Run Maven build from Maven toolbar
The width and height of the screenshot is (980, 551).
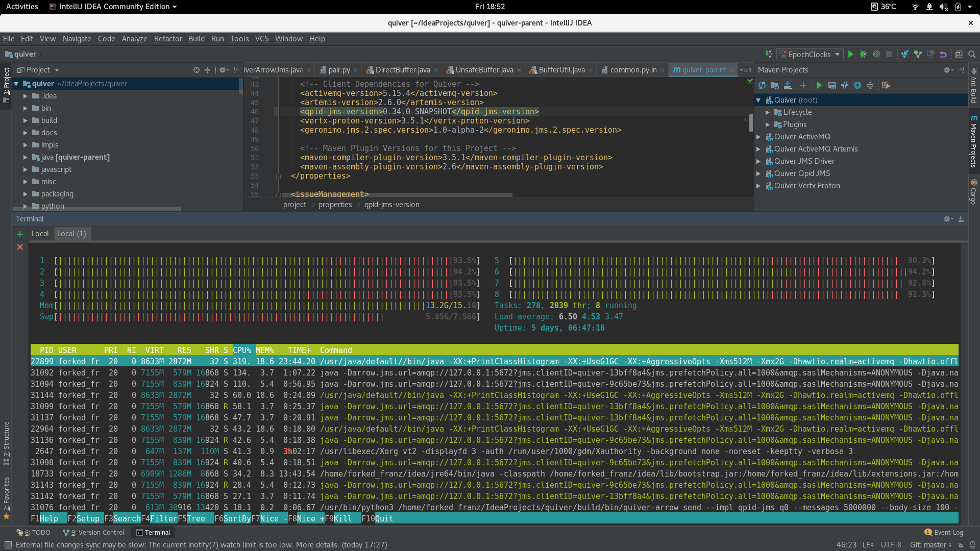point(819,85)
